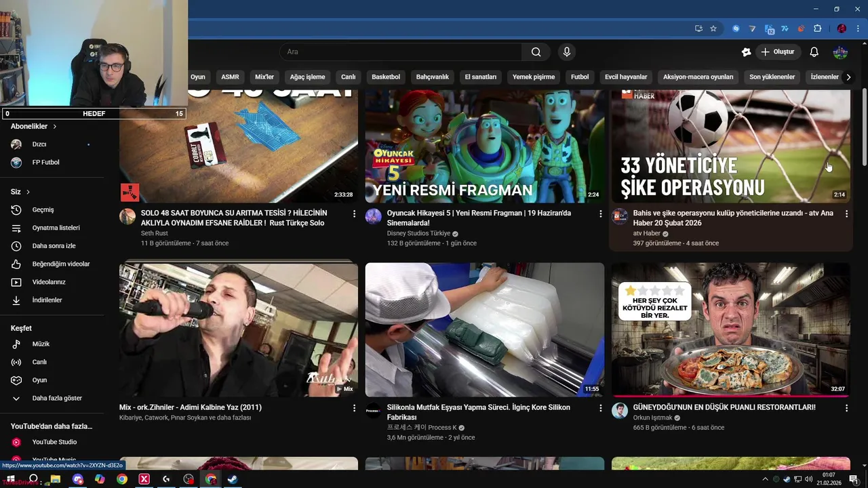Click the Oluştur create button

[777, 52]
